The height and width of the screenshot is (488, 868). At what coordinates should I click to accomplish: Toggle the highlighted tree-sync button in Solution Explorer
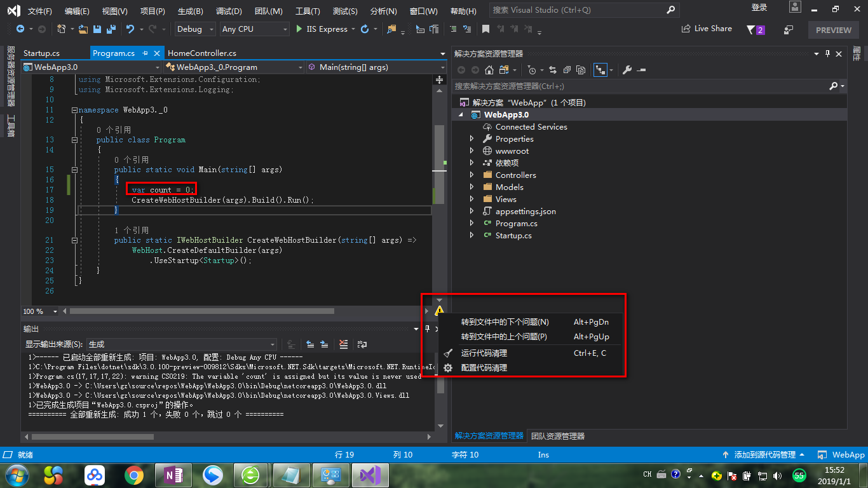coord(600,70)
